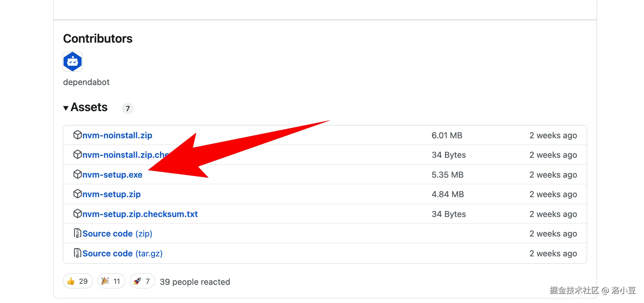Open the dependabot contributor profile

tap(86, 82)
